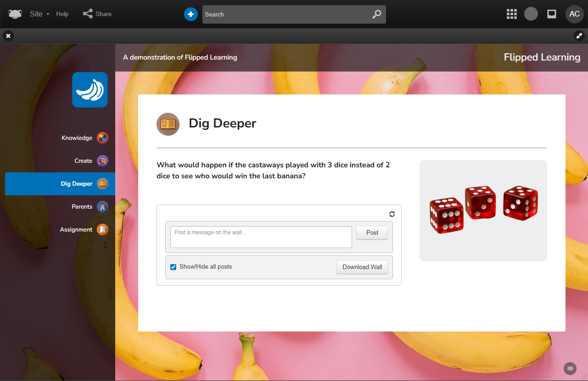Click the search magnifier icon
588x381 pixels.
(376, 14)
